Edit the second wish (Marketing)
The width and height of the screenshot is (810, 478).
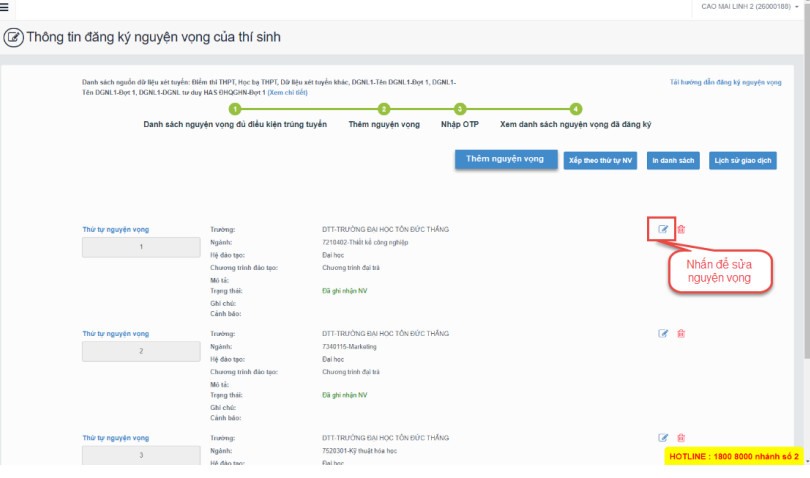click(x=663, y=333)
